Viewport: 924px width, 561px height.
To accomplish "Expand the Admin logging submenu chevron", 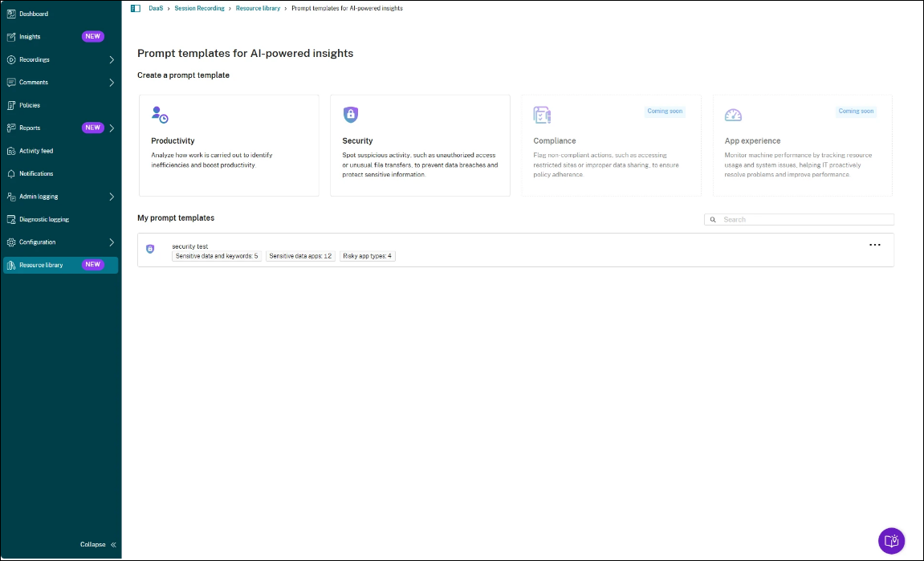I will (x=112, y=197).
